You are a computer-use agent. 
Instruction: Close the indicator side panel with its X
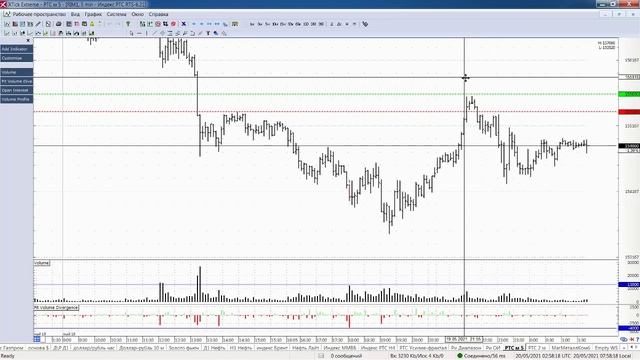coord(28,40)
